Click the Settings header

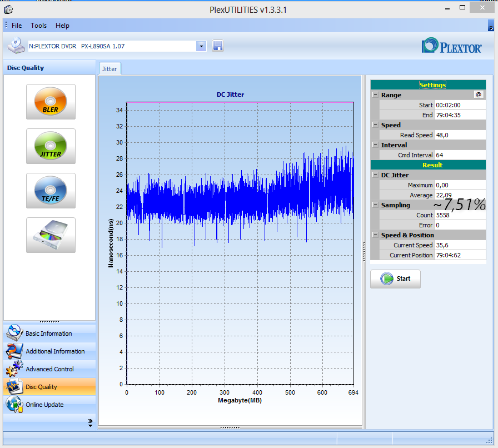pyautogui.click(x=428, y=85)
